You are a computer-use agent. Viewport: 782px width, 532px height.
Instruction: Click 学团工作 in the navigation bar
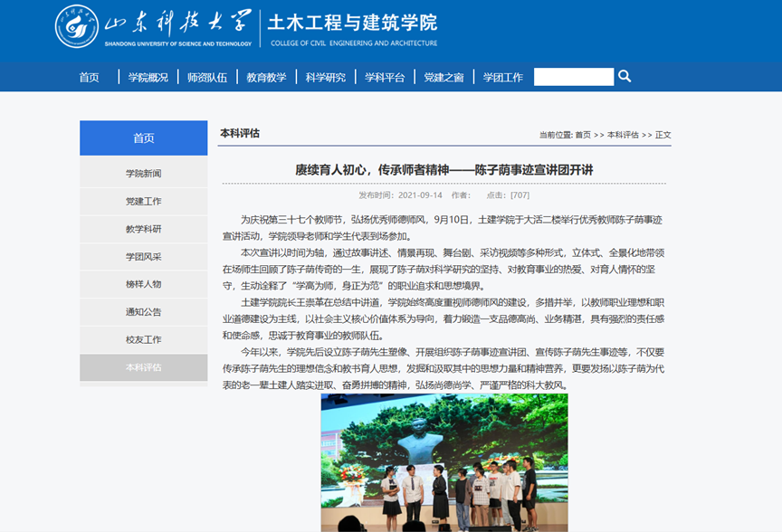pyautogui.click(x=502, y=78)
